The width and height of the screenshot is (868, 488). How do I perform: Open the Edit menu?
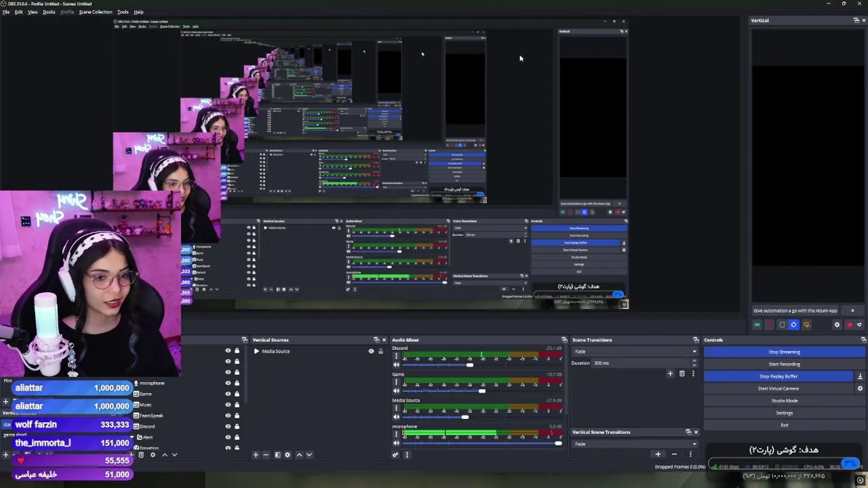pos(18,12)
